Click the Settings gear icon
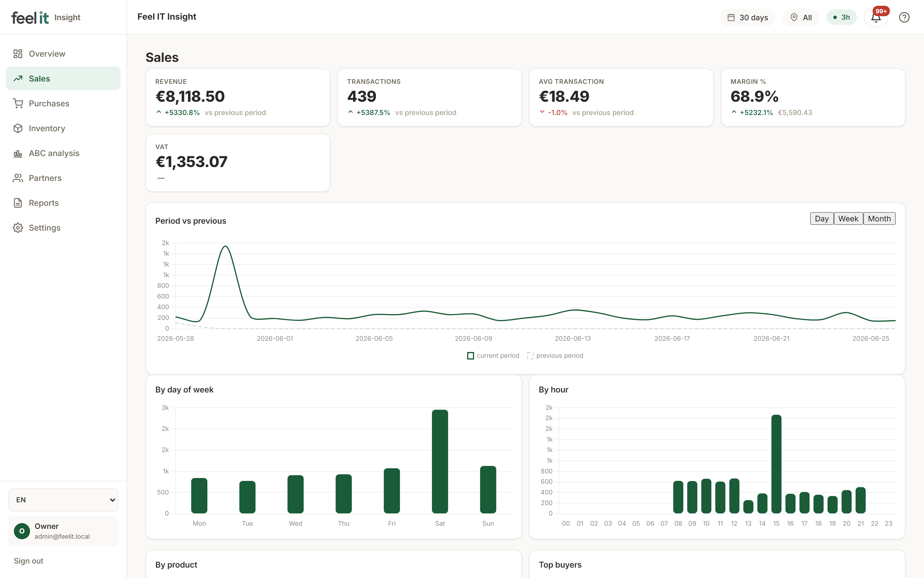The image size is (924, 578). click(18, 228)
